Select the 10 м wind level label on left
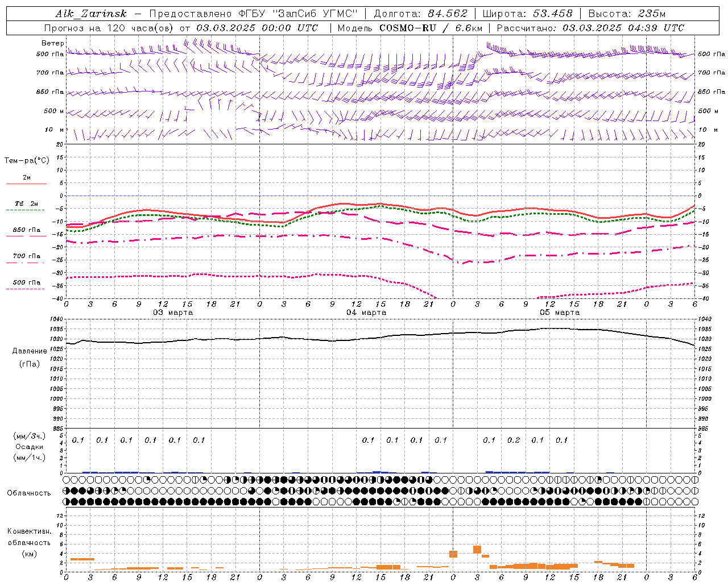The height and width of the screenshot is (582, 728). pos(55,130)
